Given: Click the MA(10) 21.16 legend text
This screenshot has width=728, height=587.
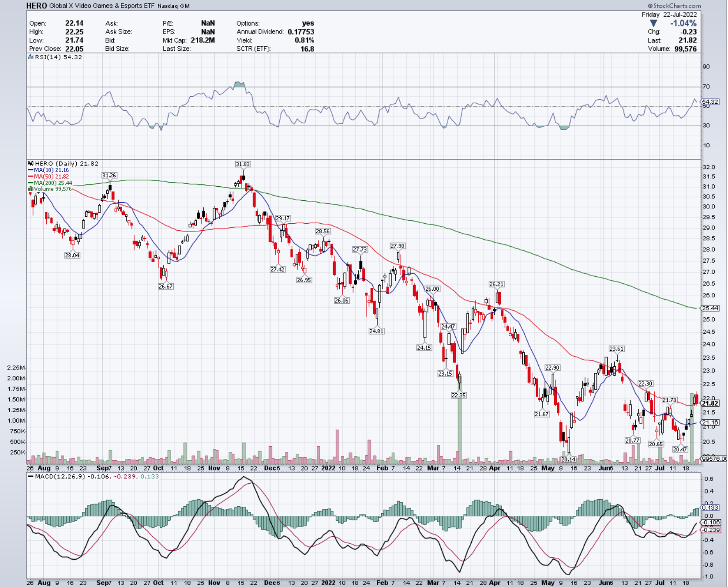Looking at the screenshot, I should pos(51,170).
